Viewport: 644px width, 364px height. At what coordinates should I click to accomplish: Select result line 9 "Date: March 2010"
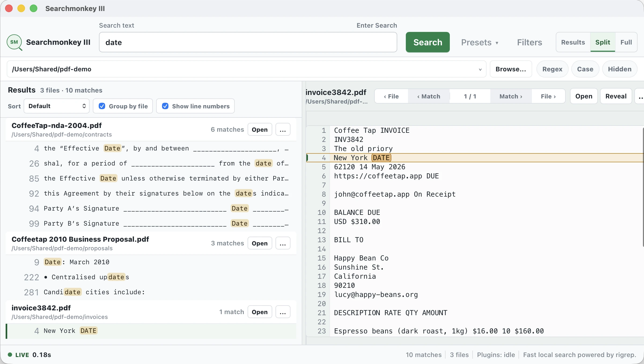point(151,262)
